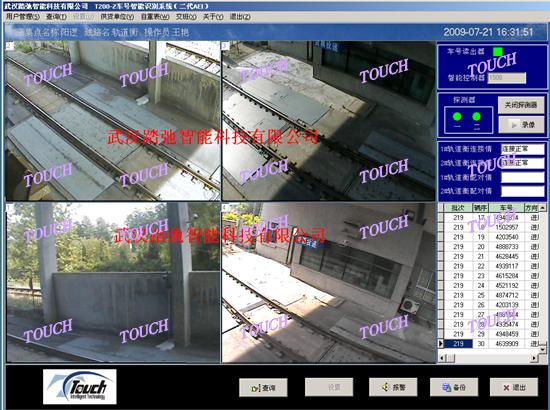This screenshot has height=410, width=550.
Task: Open the 自重表(W) menu
Action: pos(155,16)
